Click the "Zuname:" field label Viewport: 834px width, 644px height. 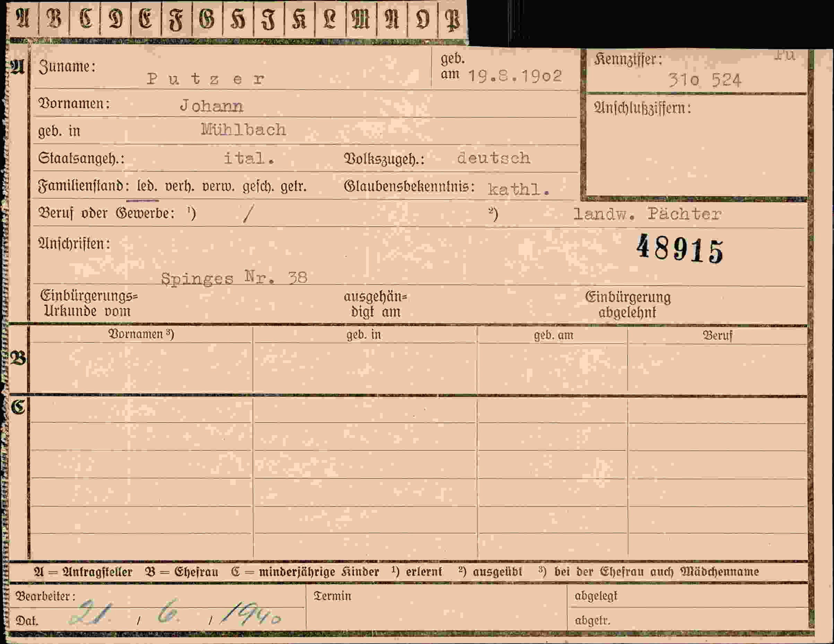point(67,67)
